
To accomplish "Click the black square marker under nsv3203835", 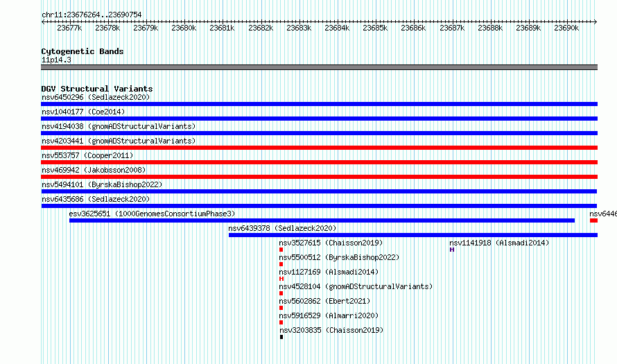I will tap(281, 337).
